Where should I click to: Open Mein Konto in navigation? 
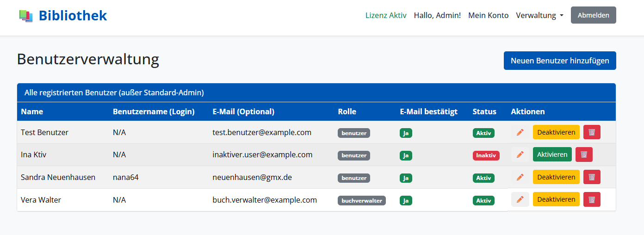click(x=488, y=15)
